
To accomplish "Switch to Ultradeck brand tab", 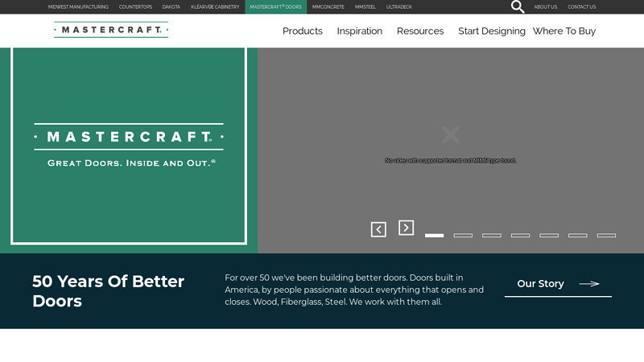I will 398,7.
